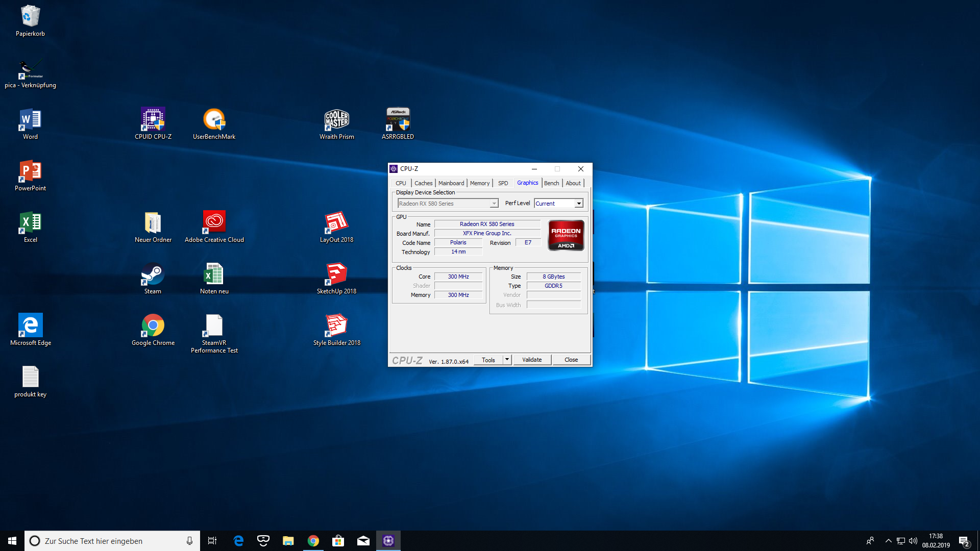
Task: Select the Wraith Prism desktop icon
Action: point(336,124)
